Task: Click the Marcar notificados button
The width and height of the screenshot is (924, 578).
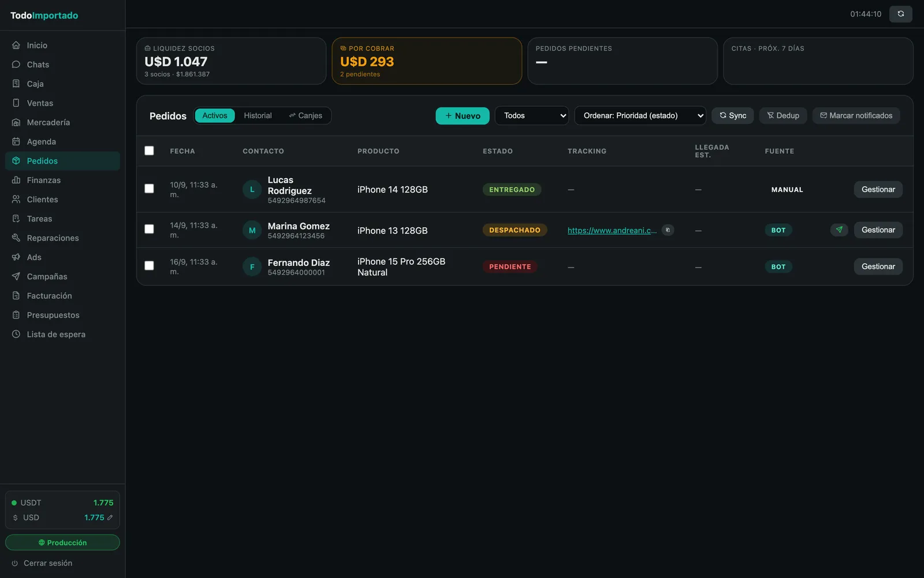Action: tap(856, 116)
